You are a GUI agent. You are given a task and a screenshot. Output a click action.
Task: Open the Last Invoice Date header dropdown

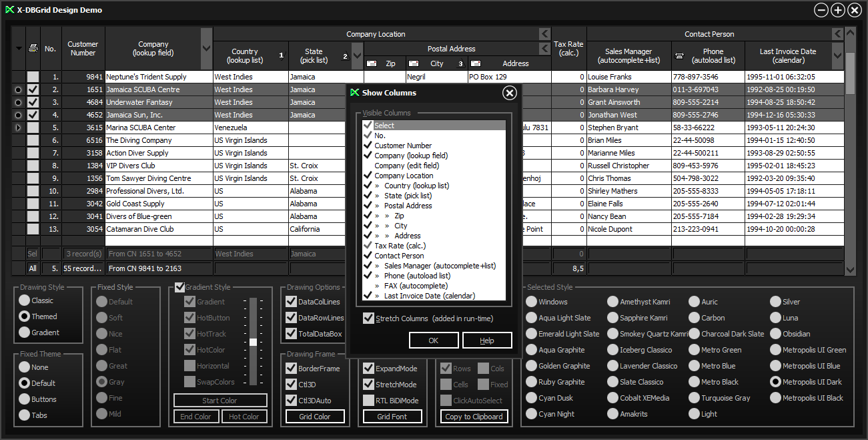[838, 56]
